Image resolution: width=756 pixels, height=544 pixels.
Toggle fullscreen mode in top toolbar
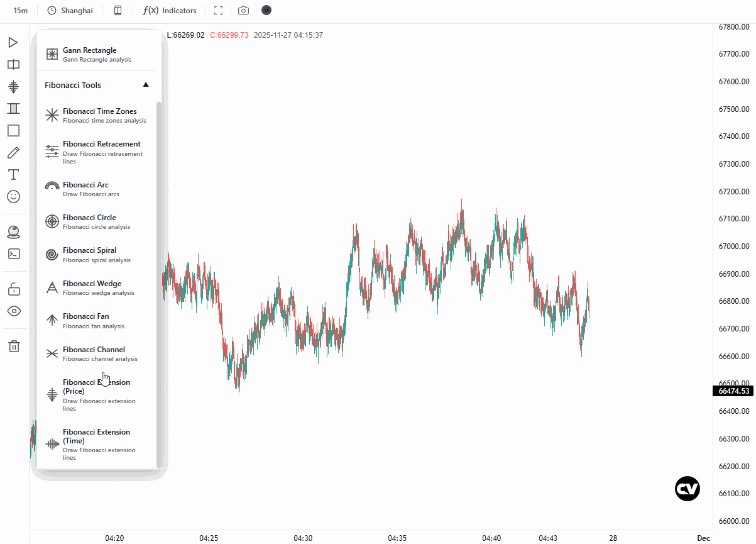pos(219,11)
